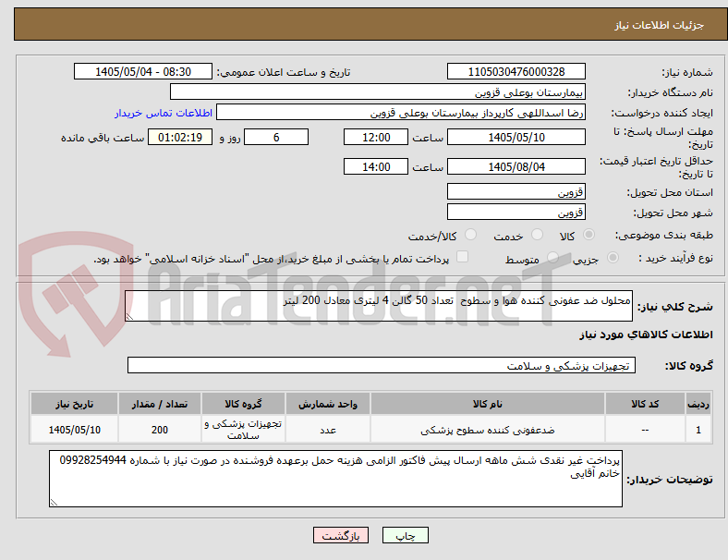Click price validity date field 1405/08/04
Image resolution: width=728 pixels, height=560 pixels.
click(516, 166)
